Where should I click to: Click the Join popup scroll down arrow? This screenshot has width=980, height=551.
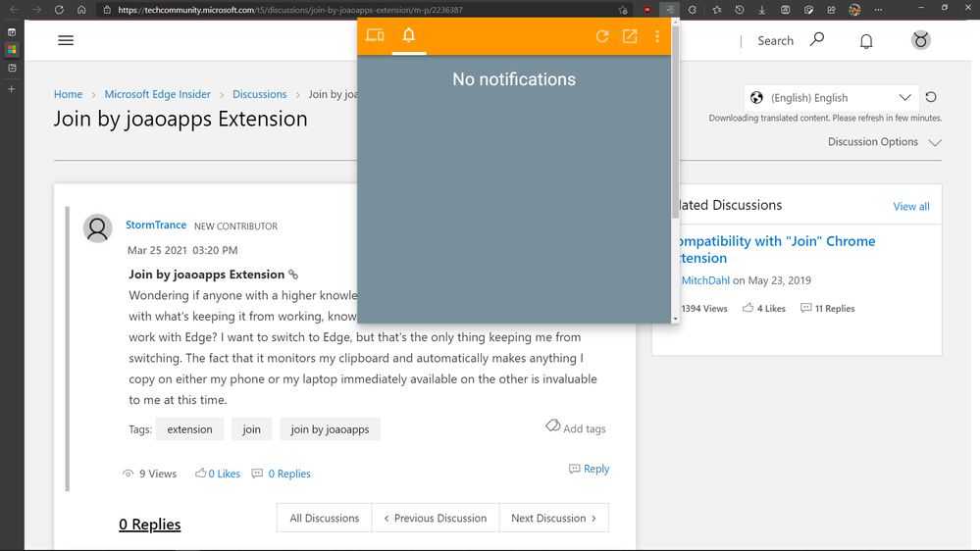pos(675,320)
